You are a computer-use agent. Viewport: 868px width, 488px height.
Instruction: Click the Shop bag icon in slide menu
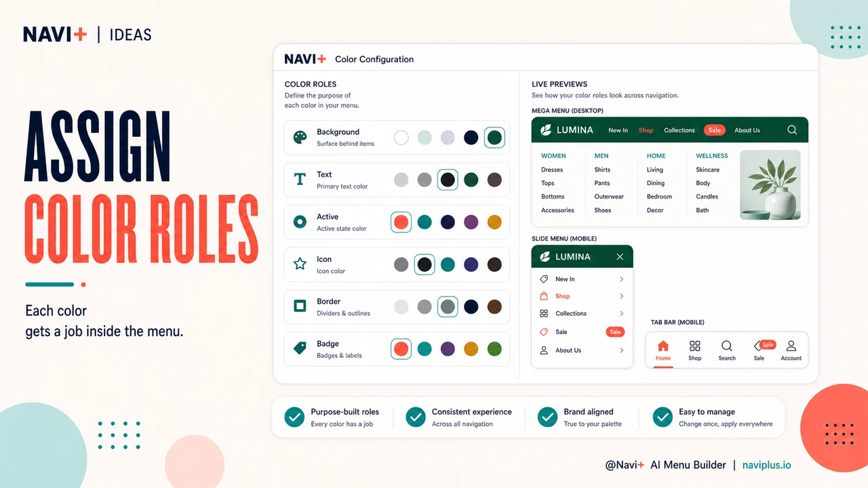[544, 296]
